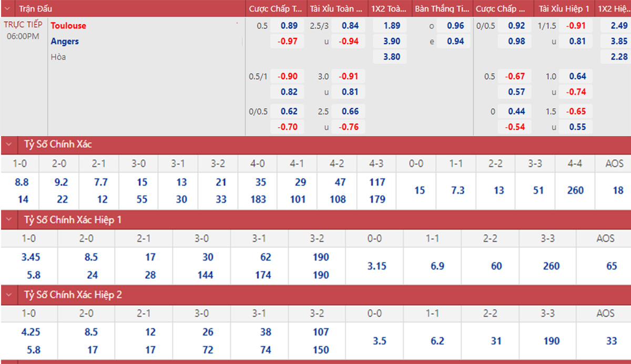Pick first-half 0-0 score at 3.15
Image resolution: width=631 pixels, height=364 pixels.
[x=376, y=266]
